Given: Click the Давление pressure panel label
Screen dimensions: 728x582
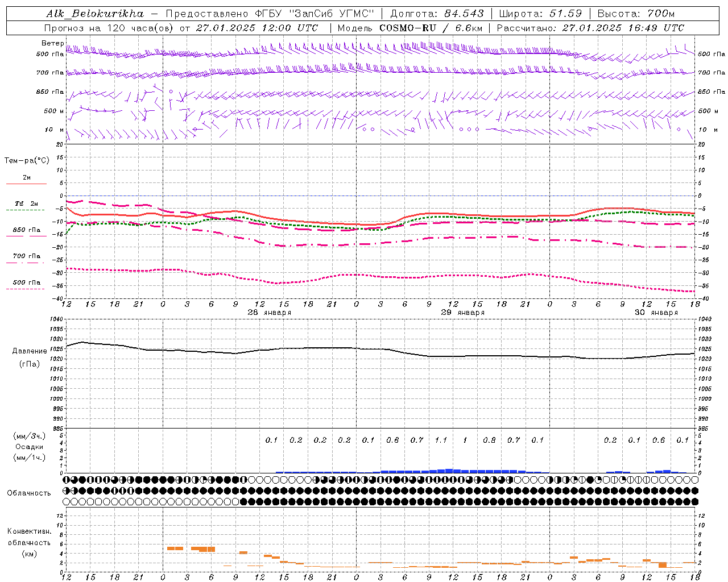Looking at the screenshot, I should (30, 351).
